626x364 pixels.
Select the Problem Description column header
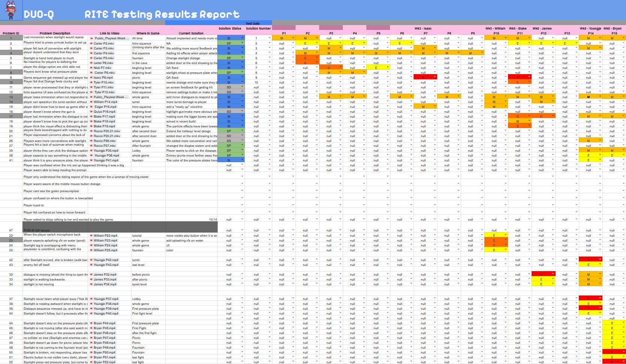click(x=55, y=33)
